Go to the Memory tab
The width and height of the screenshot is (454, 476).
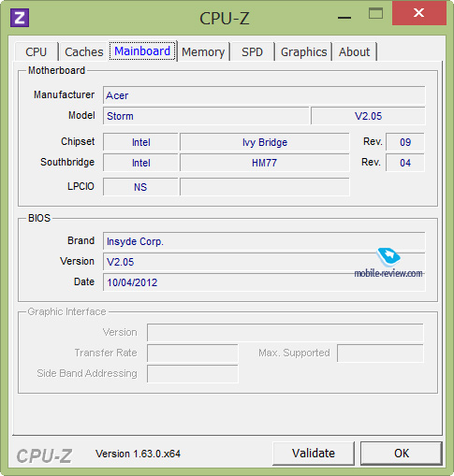pos(203,51)
